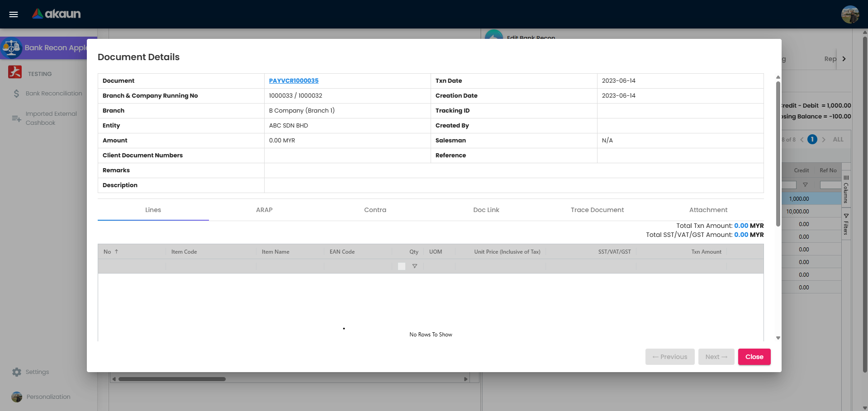The width and height of the screenshot is (868, 411).
Task: Click the horizontal scrollbar thumb at bottom
Action: click(x=172, y=379)
